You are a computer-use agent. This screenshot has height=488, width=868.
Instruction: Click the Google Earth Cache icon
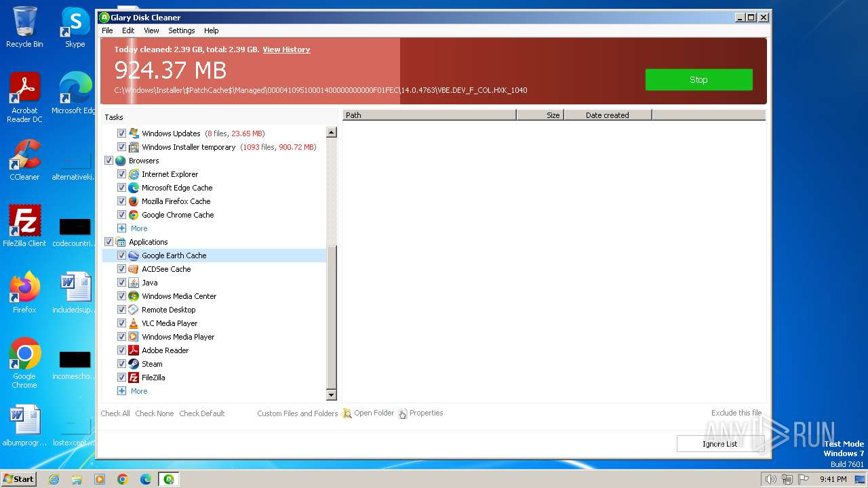coord(134,256)
